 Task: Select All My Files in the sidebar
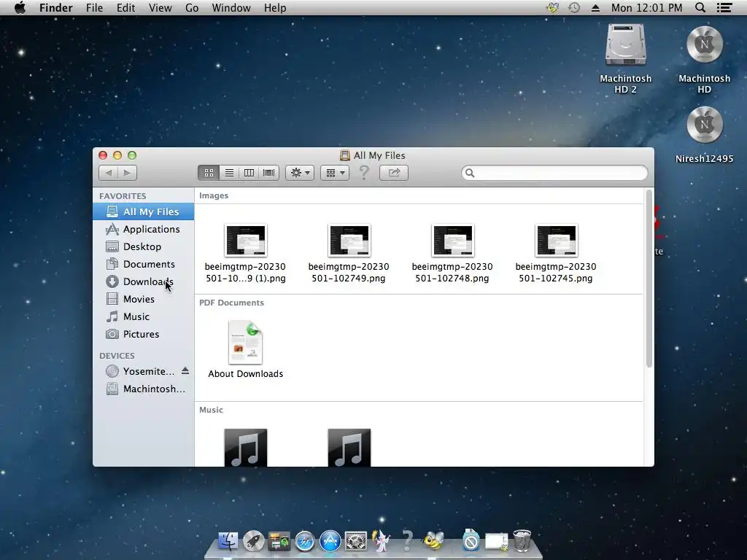pos(143,211)
